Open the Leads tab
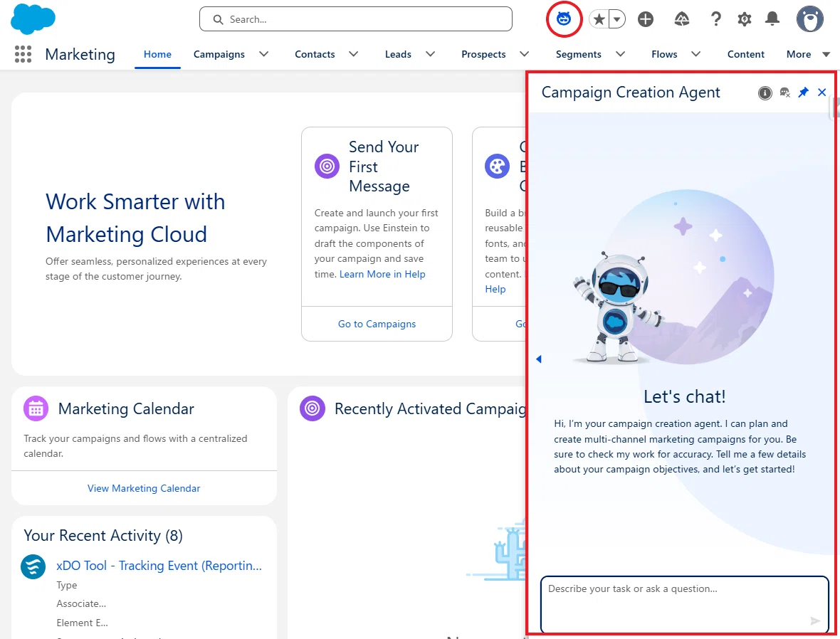840x639 pixels. click(398, 54)
